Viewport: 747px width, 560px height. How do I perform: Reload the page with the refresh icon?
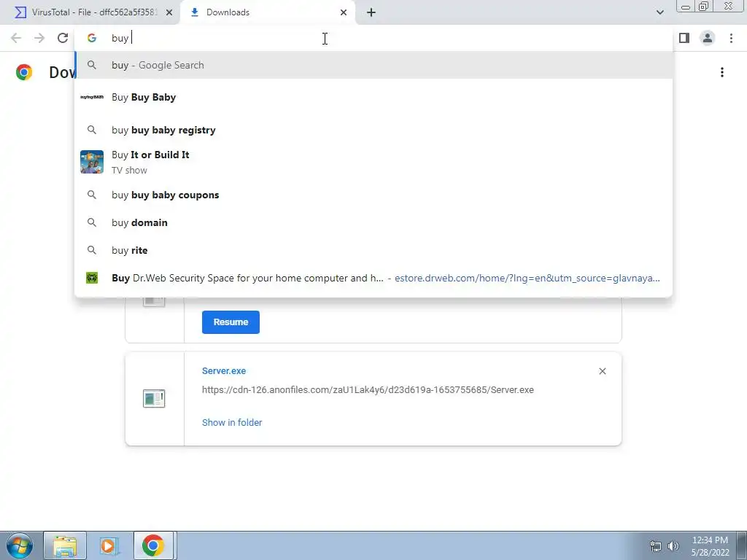(x=63, y=38)
